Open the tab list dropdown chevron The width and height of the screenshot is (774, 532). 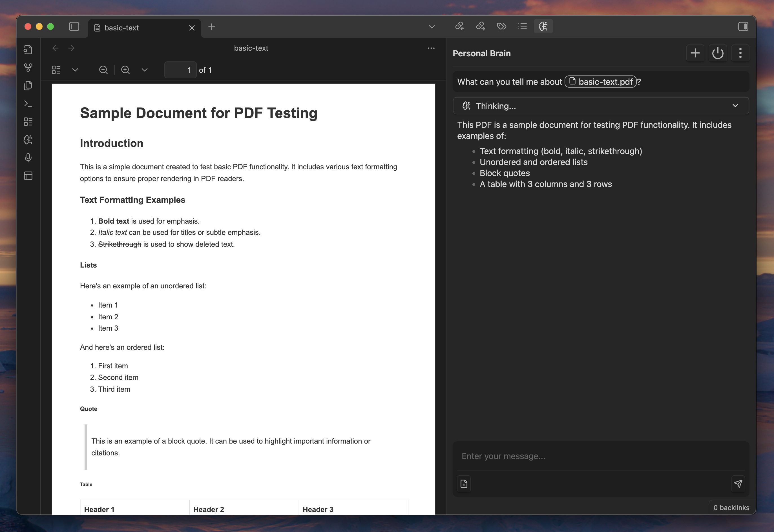coord(432,27)
